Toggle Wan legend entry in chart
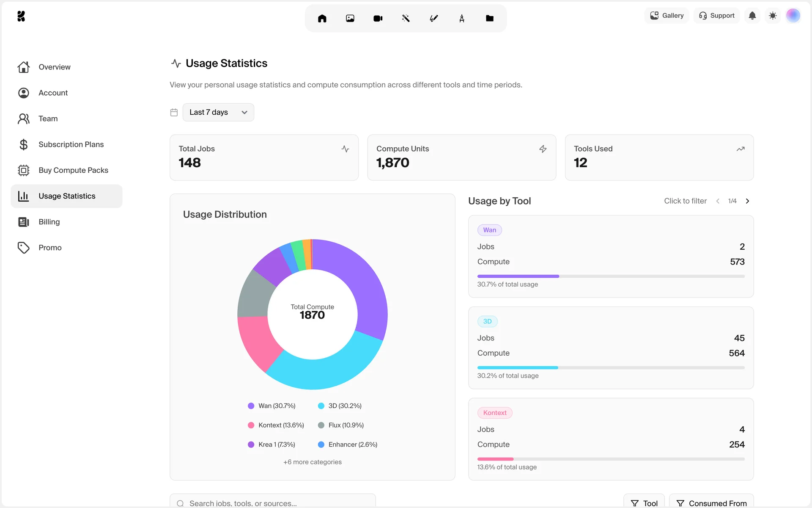812x508 pixels. pos(272,406)
